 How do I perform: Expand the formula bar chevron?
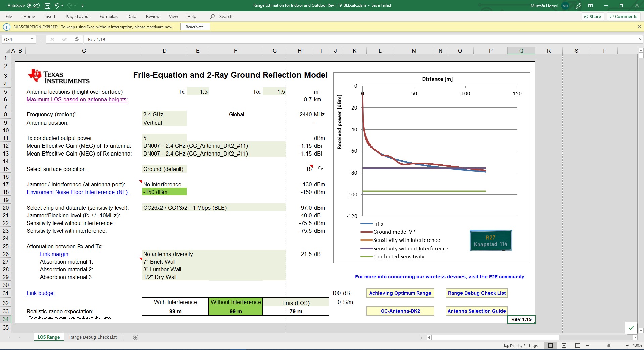[x=640, y=39]
